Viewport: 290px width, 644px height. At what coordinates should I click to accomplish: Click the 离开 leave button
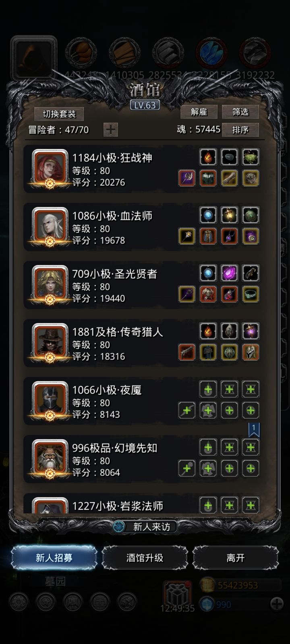tap(236, 558)
